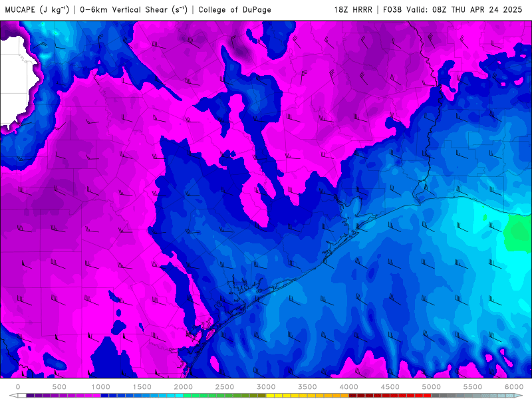Click the 4500 label on the color scale
Image resolution: width=532 pixels, height=399 pixels.
(x=390, y=387)
